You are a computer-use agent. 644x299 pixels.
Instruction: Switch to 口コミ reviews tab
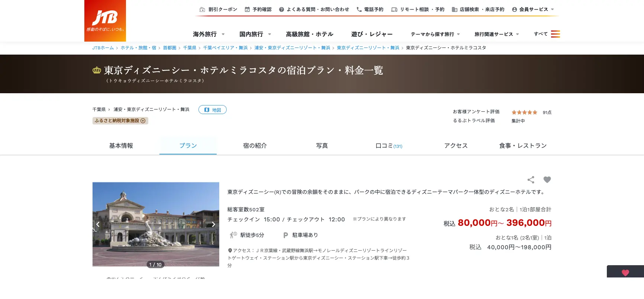[x=388, y=146]
